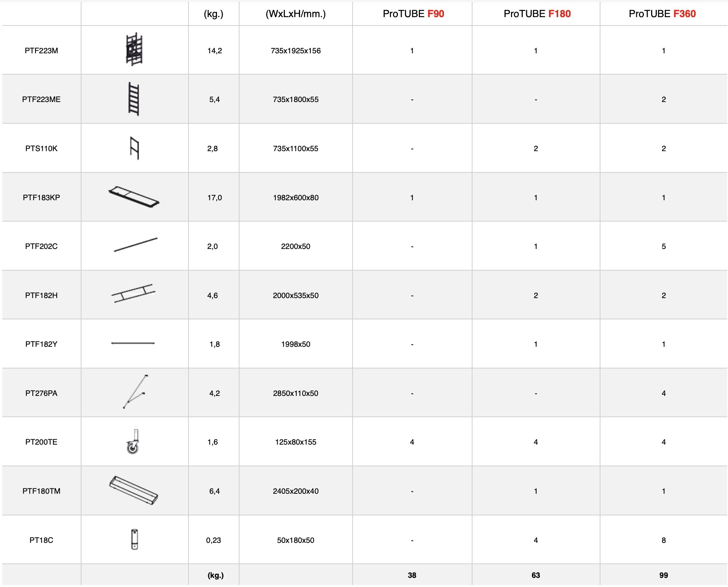This screenshot has height=587, width=728.
Task: Click the PTF223M product code
Action: [x=42, y=51]
